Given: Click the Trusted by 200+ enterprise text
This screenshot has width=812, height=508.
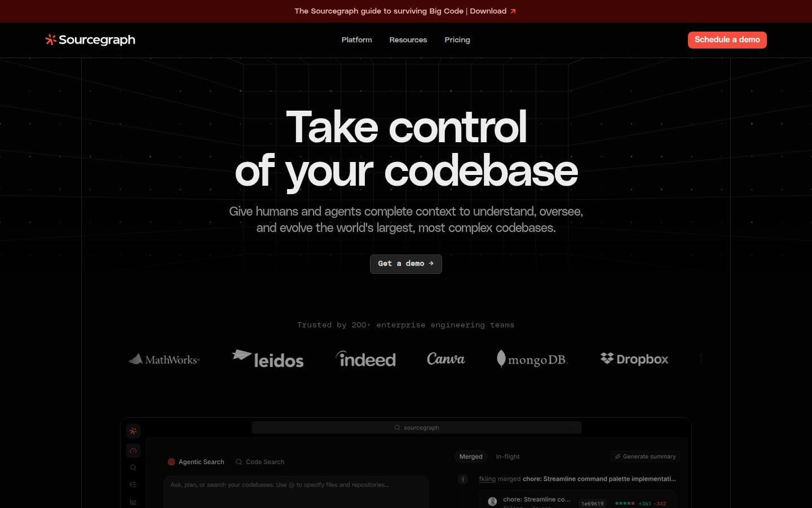Looking at the screenshot, I should [405, 325].
